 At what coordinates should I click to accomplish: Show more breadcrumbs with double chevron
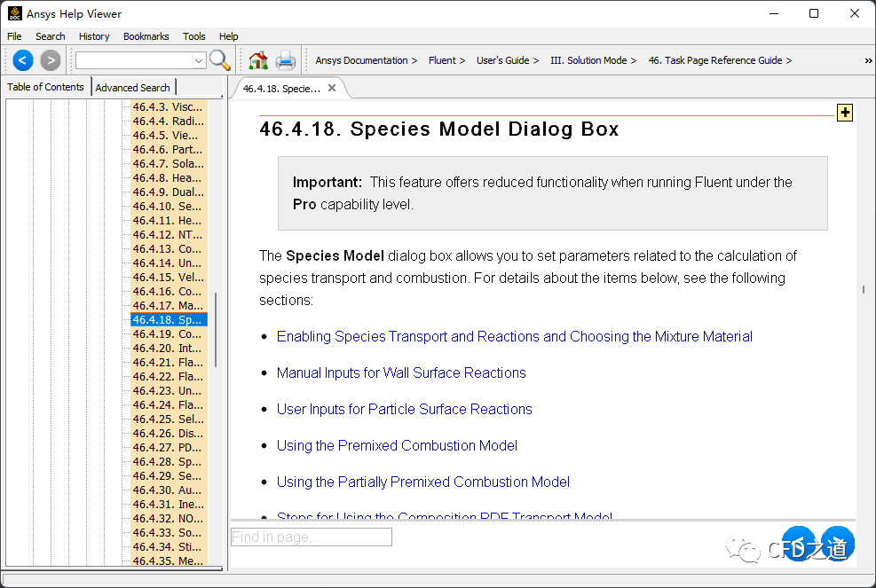tap(867, 60)
